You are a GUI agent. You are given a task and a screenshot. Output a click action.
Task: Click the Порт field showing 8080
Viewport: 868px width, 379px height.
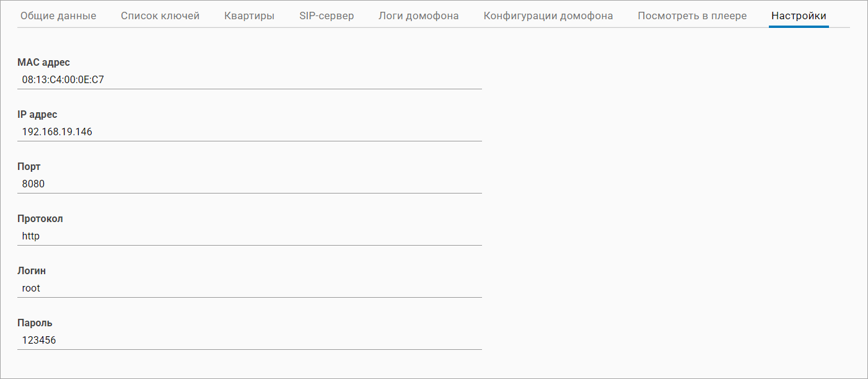pos(250,184)
